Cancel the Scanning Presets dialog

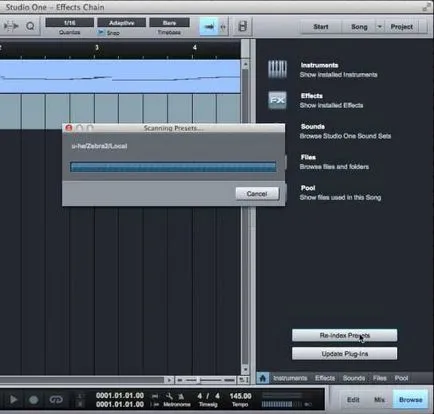[x=257, y=194]
